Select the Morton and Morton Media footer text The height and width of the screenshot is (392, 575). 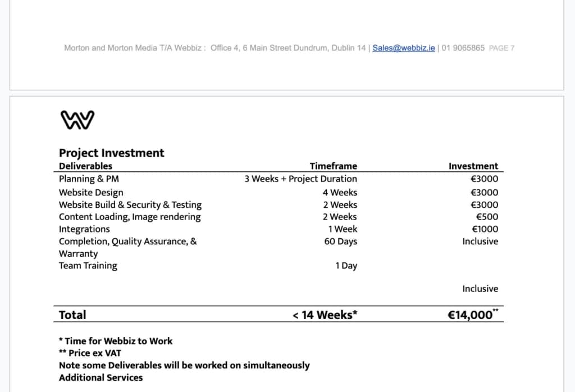pos(135,48)
